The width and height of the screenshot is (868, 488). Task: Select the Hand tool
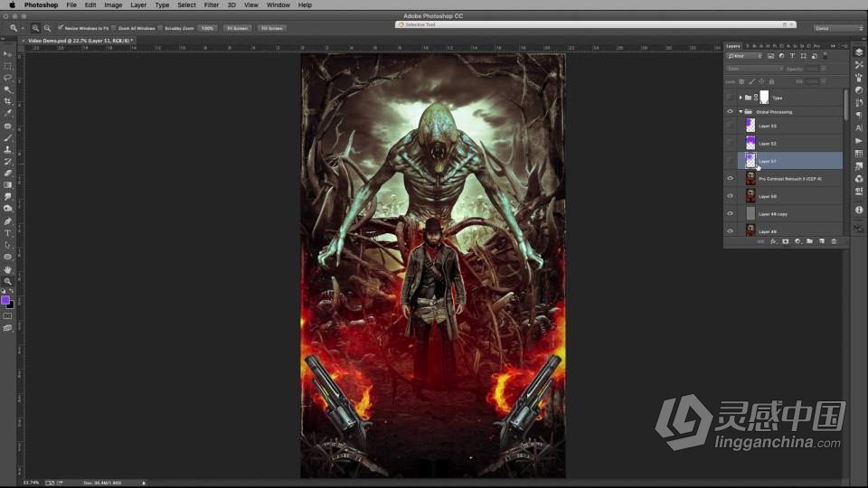pyautogui.click(x=8, y=269)
